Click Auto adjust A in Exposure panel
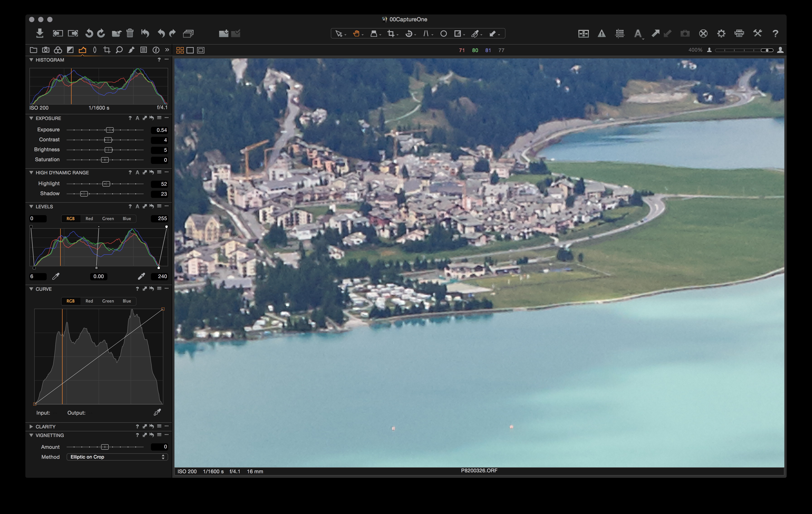Viewport: 812px width, 514px height. (137, 118)
